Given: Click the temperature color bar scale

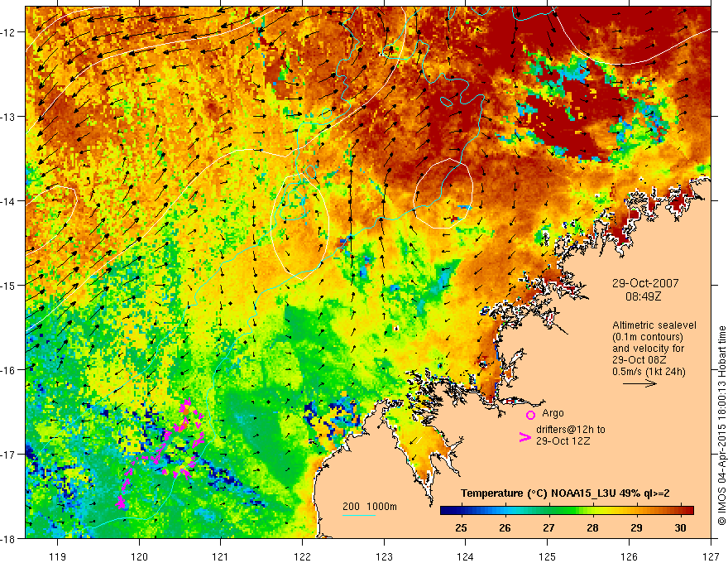Looking at the screenshot, I should (x=567, y=511).
